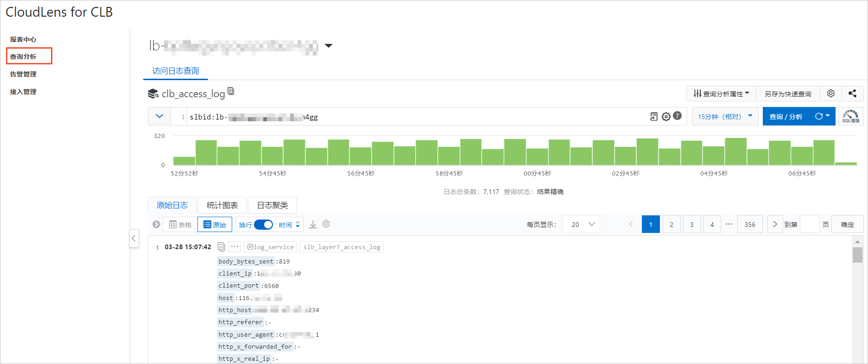The width and height of the screenshot is (868, 364).
Task: Click the query settings gear icon
Action: click(666, 117)
